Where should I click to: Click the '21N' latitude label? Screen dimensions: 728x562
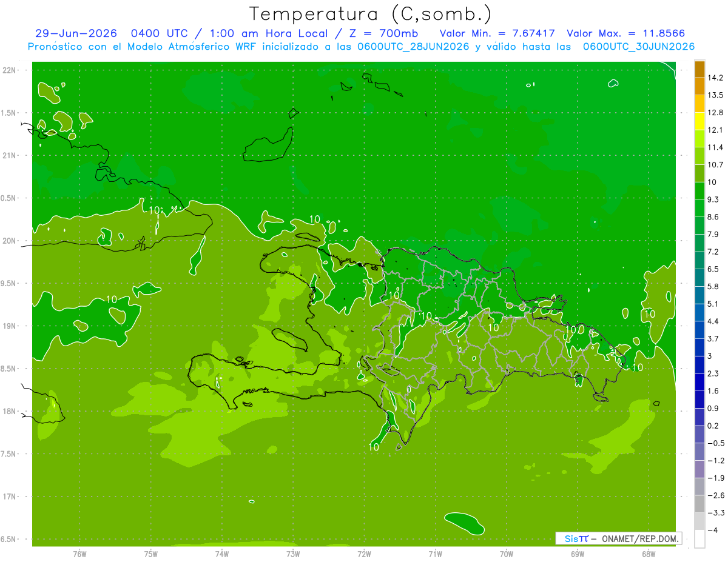[9, 155]
